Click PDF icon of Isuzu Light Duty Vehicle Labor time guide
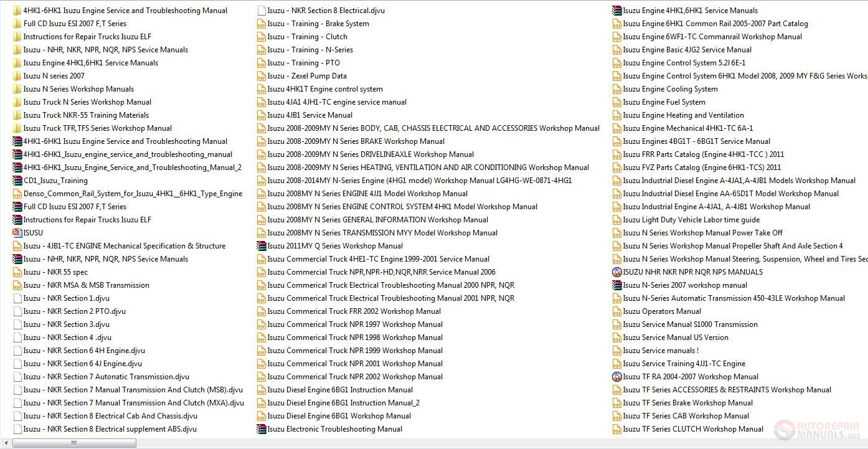 (617, 220)
